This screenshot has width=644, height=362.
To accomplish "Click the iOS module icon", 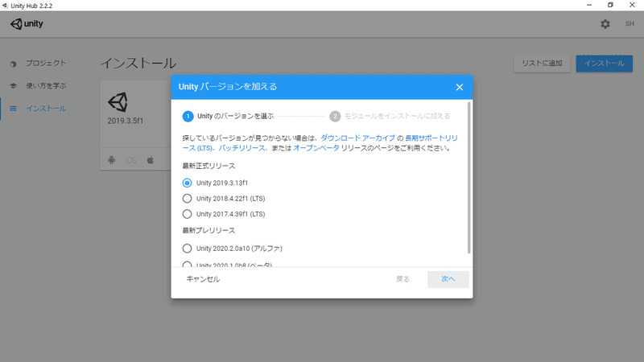I will tap(130, 160).
